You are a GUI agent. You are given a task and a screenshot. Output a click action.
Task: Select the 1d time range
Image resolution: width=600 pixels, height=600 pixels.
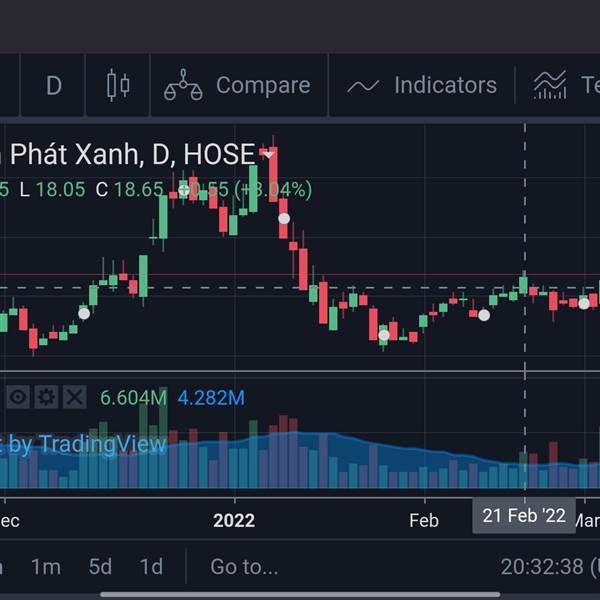point(152,566)
